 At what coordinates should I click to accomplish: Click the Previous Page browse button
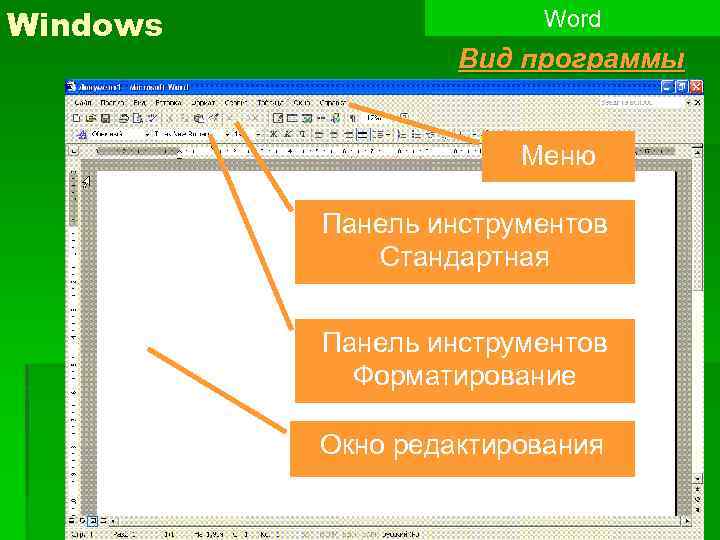click(x=698, y=489)
